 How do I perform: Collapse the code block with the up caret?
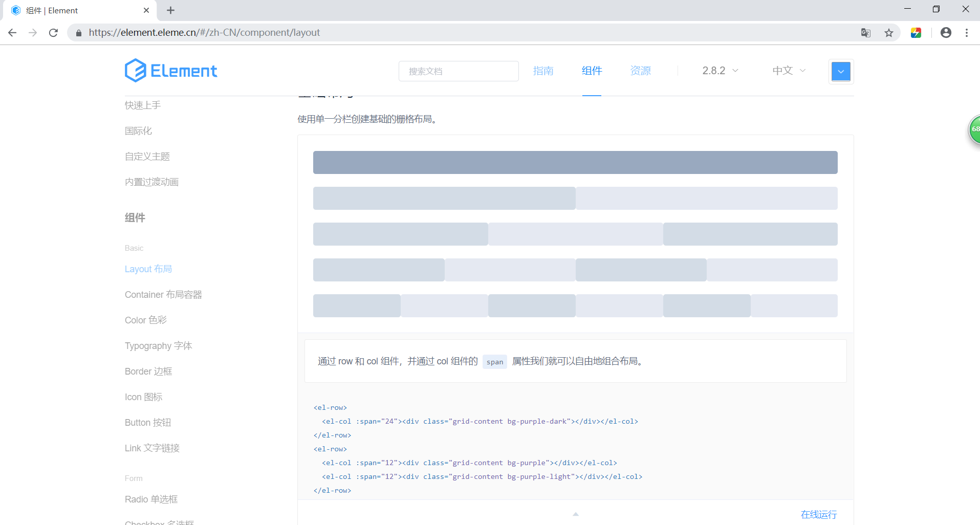click(x=576, y=514)
